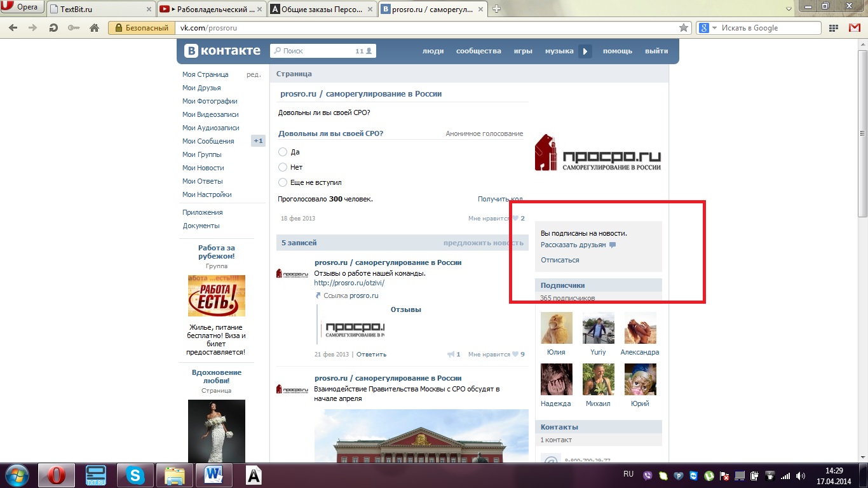
Task: Reload the page with the Reload icon
Action: point(53,28)
